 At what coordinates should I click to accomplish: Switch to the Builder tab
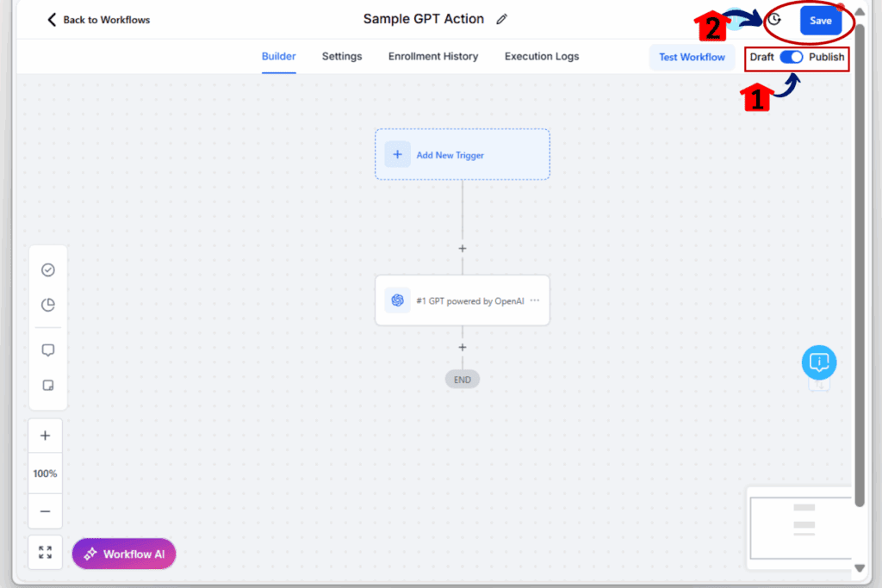pyautogui.click(x=278, y=56)
